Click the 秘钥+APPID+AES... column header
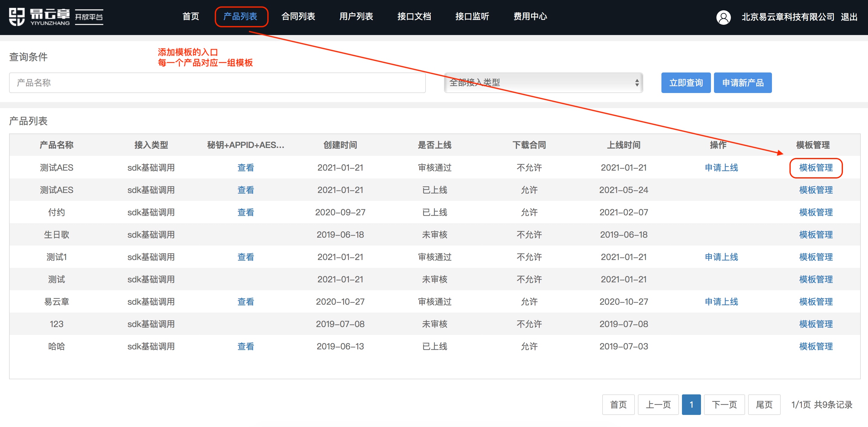The width and height of the screenshot is (868, 427). pyautogui.click(x=246, y=145)
